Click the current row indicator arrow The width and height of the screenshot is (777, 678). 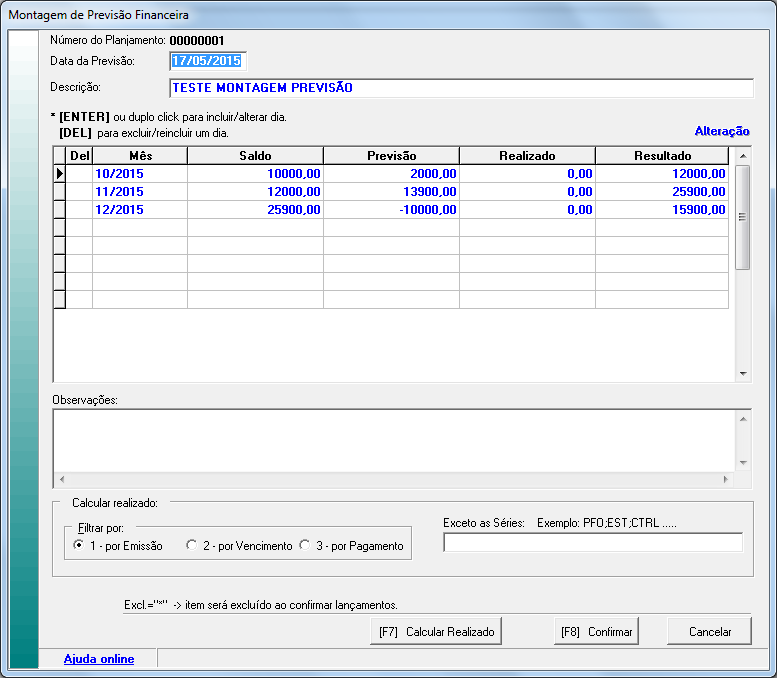coord(59,174)
